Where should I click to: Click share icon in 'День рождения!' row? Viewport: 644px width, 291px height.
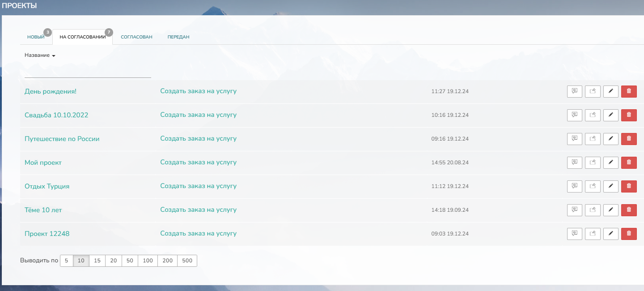pos(593,91)
